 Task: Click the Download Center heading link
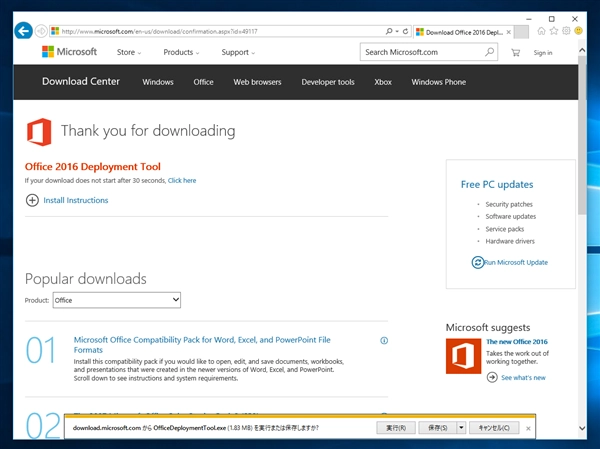coord(81,81)
